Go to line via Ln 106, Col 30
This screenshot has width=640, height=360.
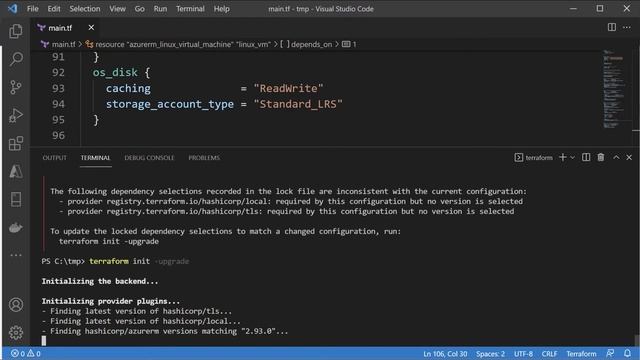(445, 353)
